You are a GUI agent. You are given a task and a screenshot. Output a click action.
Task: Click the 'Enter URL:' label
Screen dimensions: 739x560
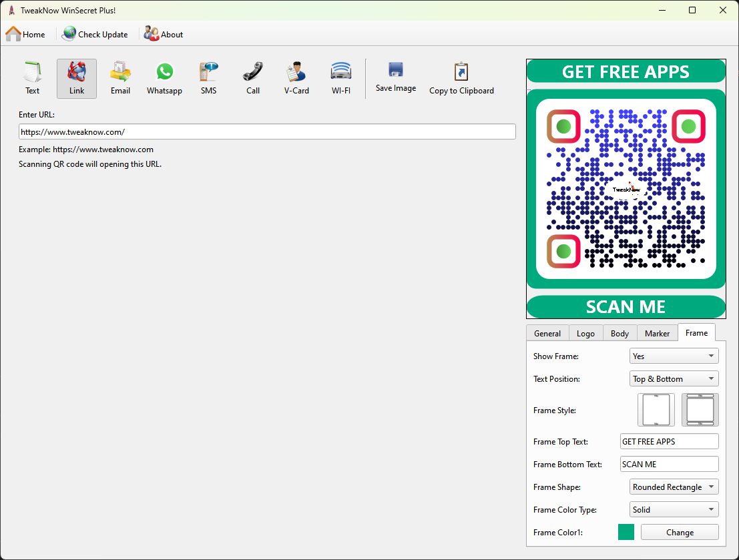click(x=37, y=115)
